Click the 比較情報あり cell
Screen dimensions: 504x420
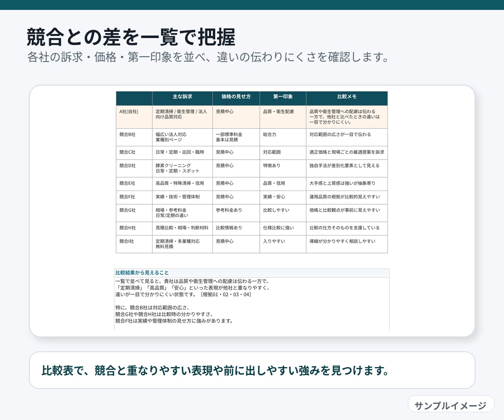click(x=236, y=229)
